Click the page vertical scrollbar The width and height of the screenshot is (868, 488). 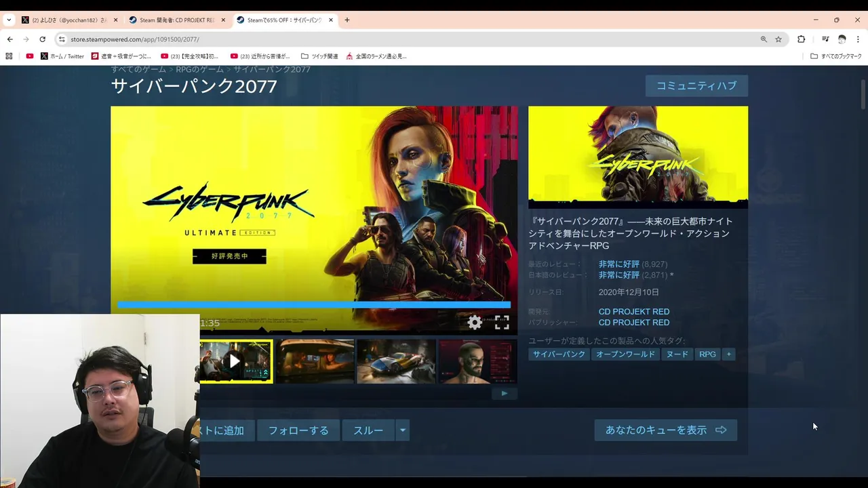point(863,93)
